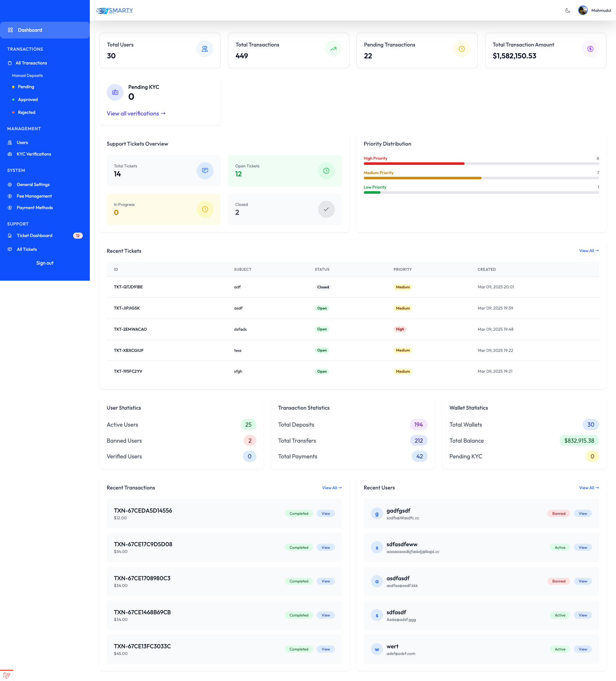Select the All Transactions clipboard icon

[x=10, y=63]
